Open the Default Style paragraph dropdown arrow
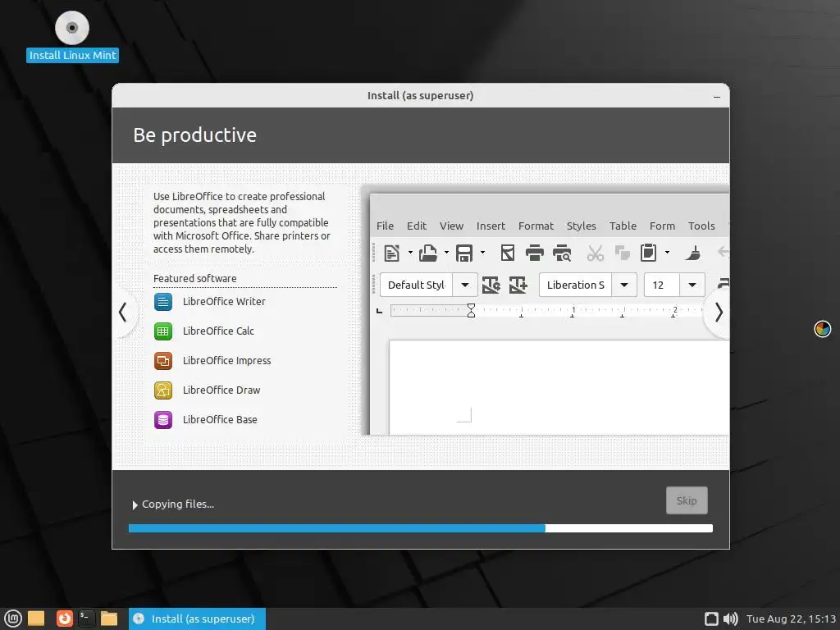The width and height of the screenshot is (840, 630). tap(465, 285)
